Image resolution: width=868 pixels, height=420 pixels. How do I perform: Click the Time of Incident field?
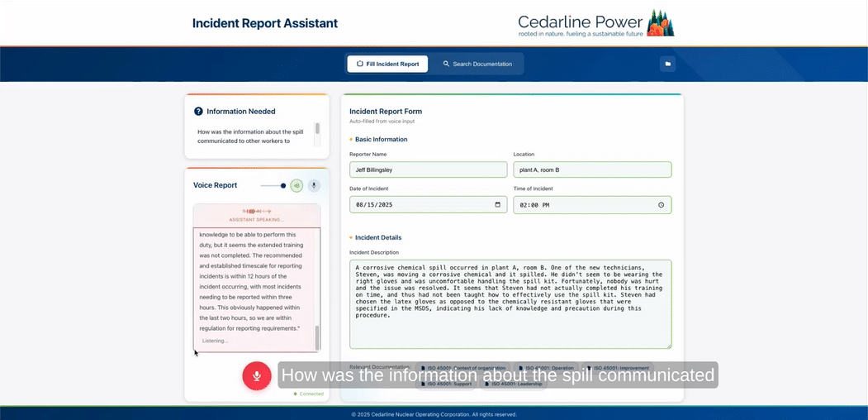coord(592,205)
